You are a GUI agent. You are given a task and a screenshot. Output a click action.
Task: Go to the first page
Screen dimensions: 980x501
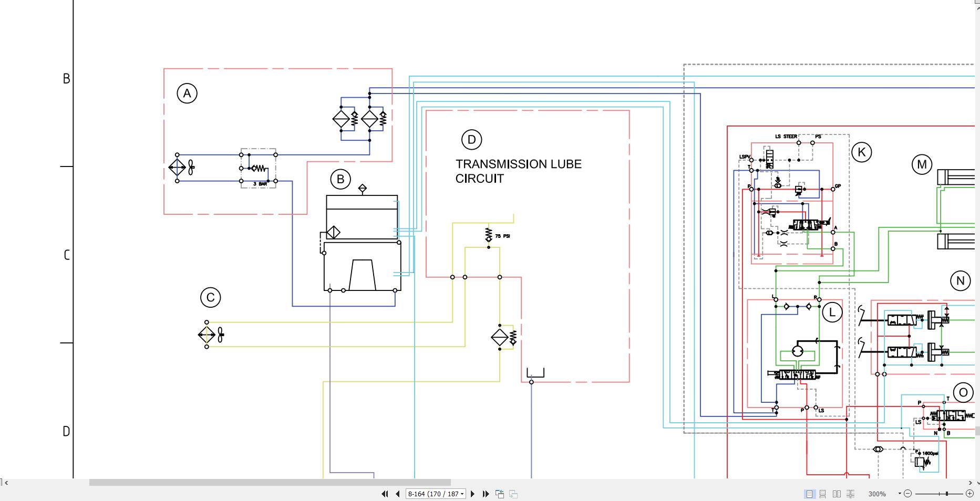(x=385, y=494)
